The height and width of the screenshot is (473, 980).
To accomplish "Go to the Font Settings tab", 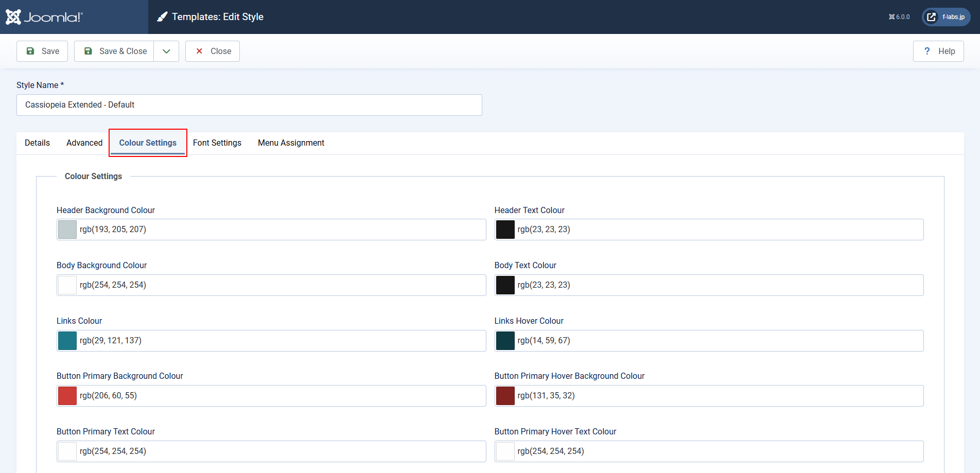I will coord(217,143).
